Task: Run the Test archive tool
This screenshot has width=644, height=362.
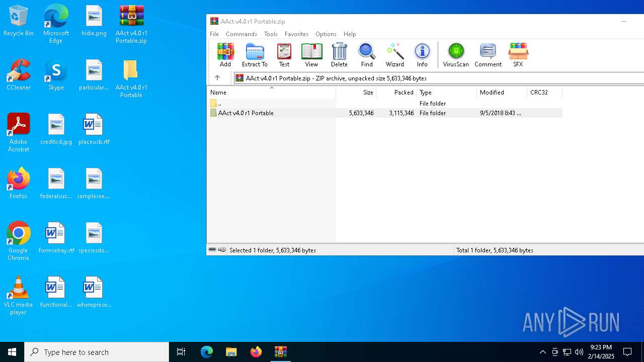Action: [284, 55]
